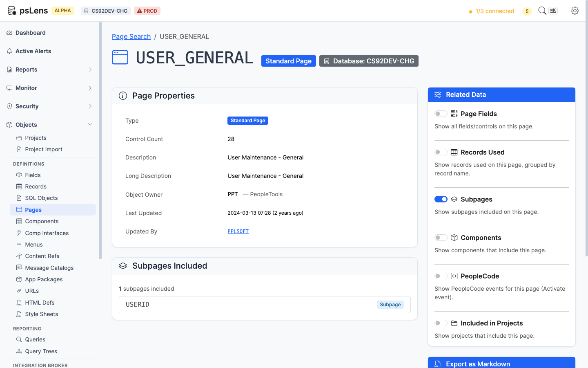Screen dimensions: 588x368
Task: Click the Dashboard gauge icon
Action: click(9, 33)
